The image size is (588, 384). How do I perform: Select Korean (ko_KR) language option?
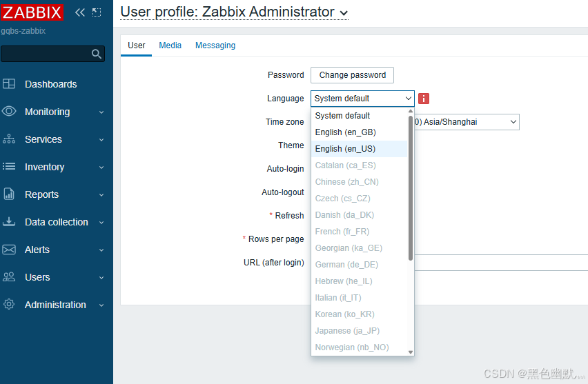[360, 314]
